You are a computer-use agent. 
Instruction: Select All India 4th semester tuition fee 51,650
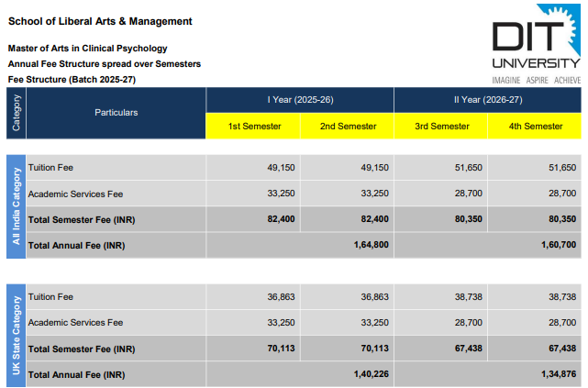560,168
